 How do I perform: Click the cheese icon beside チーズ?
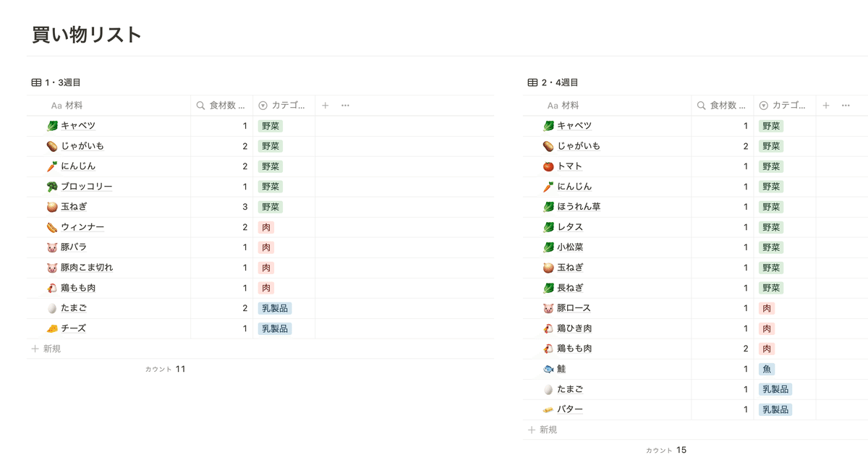click(52, 328)
